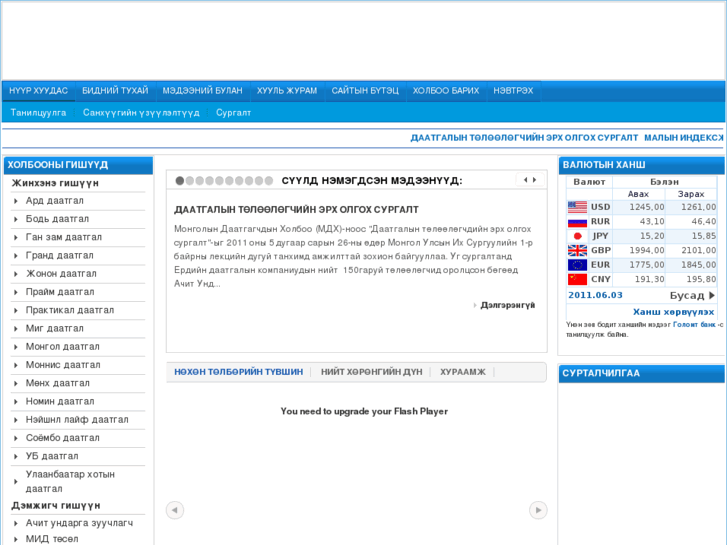Open Мөнх даатгал member link
This screenshot has width=727, height=545.
click(57, 383)
